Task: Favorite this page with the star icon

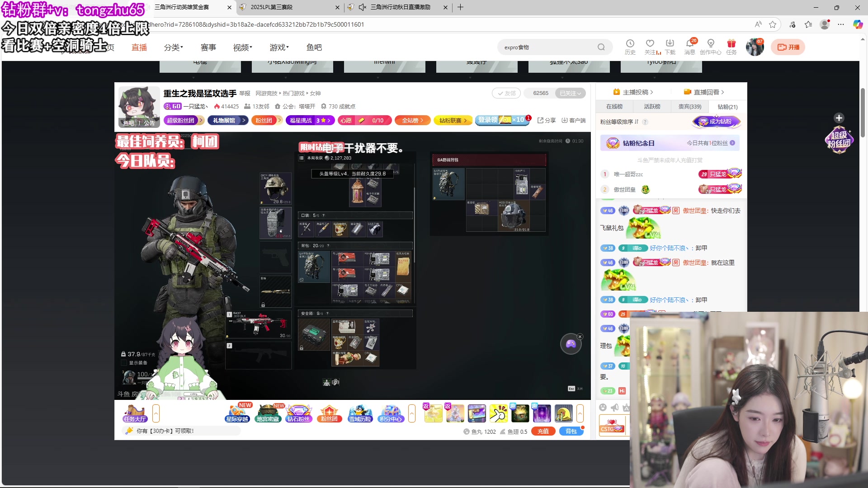Action: click(x=773, y=24)
